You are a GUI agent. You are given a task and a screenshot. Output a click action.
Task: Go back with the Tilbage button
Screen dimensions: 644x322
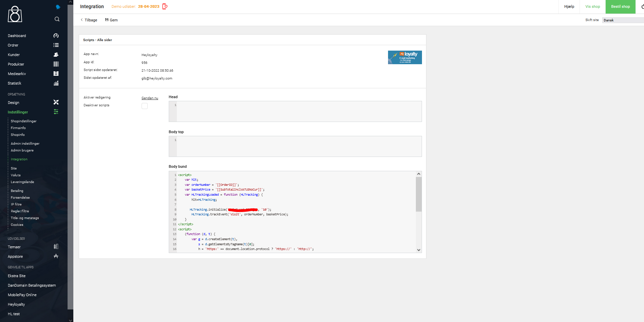89,20
